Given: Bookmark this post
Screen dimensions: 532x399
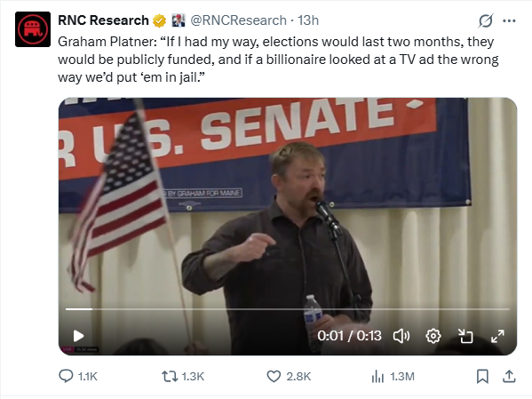Looking at the screenshot, I should 482,376.
